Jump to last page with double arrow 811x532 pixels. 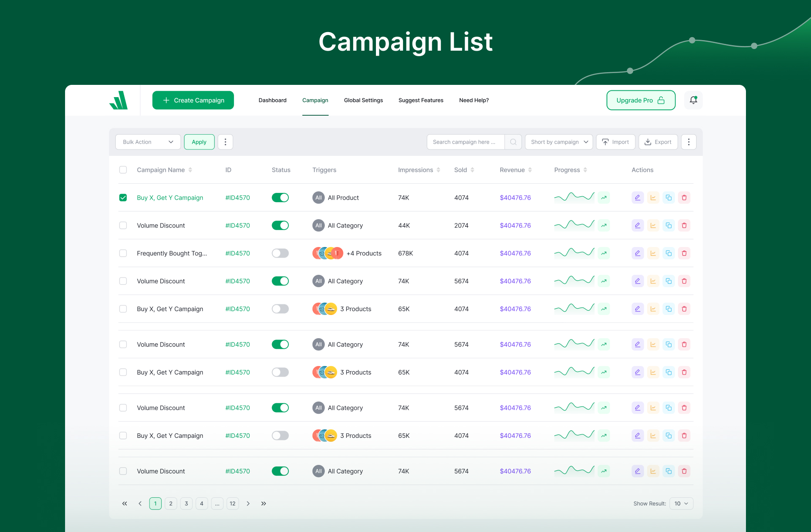point(264,503)
